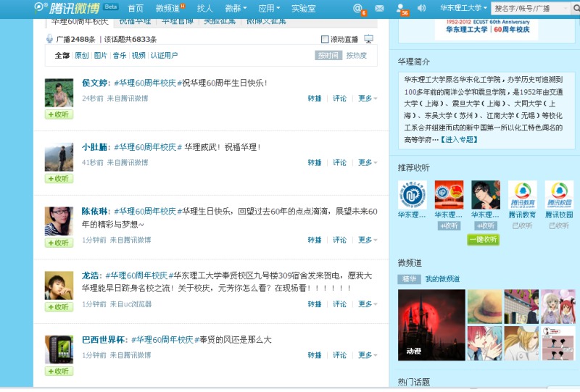This screenshot has height=392, width=580.
Task: Switch sort order to 按时间
Action: pos(328,56)
